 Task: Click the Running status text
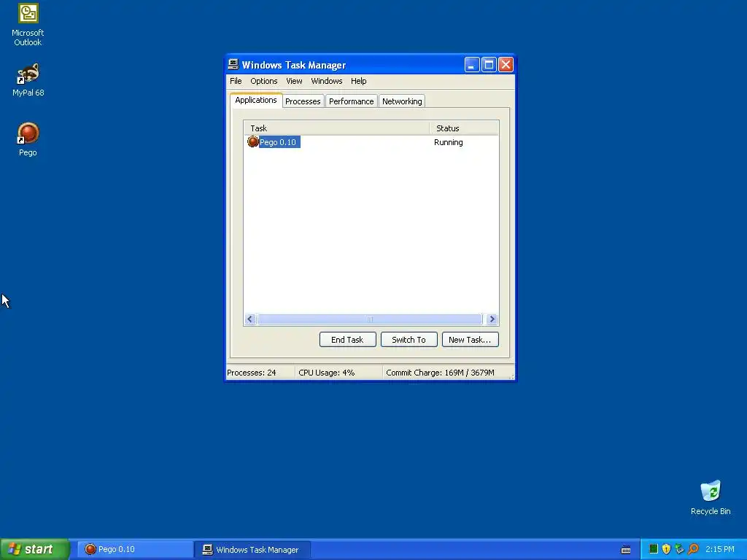tap(449, 142)
